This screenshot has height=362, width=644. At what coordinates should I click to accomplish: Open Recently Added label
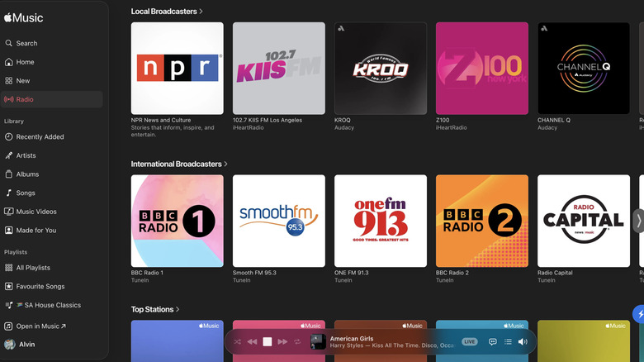(x=40, y=136)
